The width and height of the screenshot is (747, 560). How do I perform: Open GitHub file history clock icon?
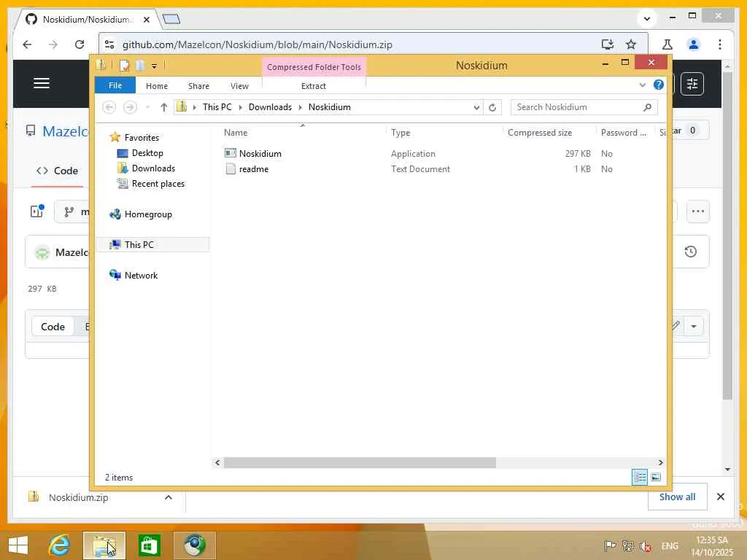coord(690,252)
